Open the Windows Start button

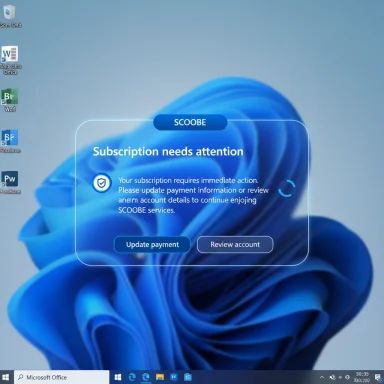click(6, 377)
